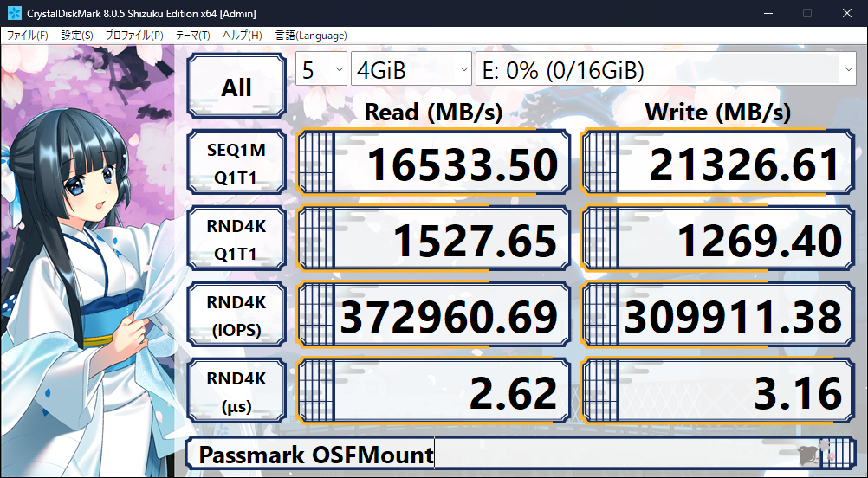Maximize the CrystalDiskMark window
The image size is (868, 478).
pos(807,13)
